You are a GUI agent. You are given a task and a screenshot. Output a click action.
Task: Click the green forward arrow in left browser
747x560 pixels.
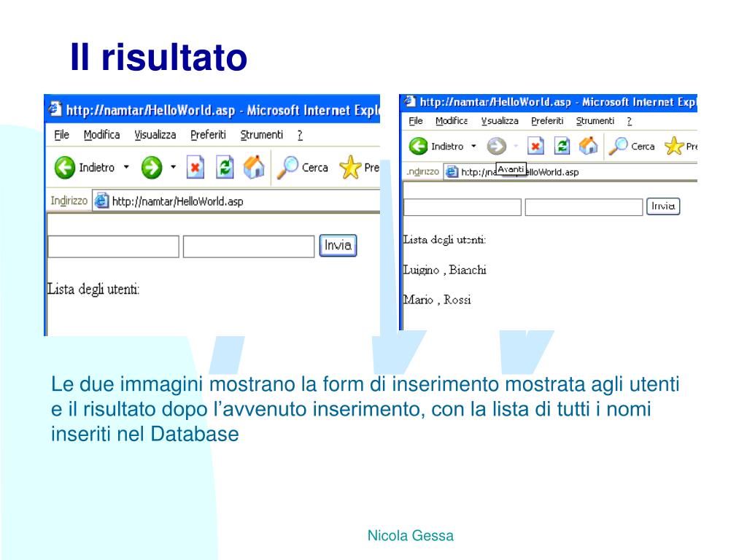(x=152, y=168)
